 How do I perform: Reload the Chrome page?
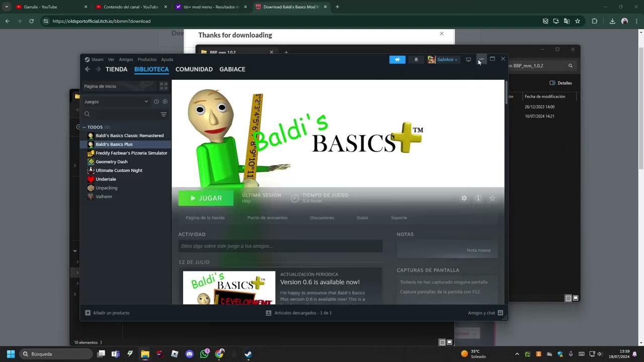(31, 21)
